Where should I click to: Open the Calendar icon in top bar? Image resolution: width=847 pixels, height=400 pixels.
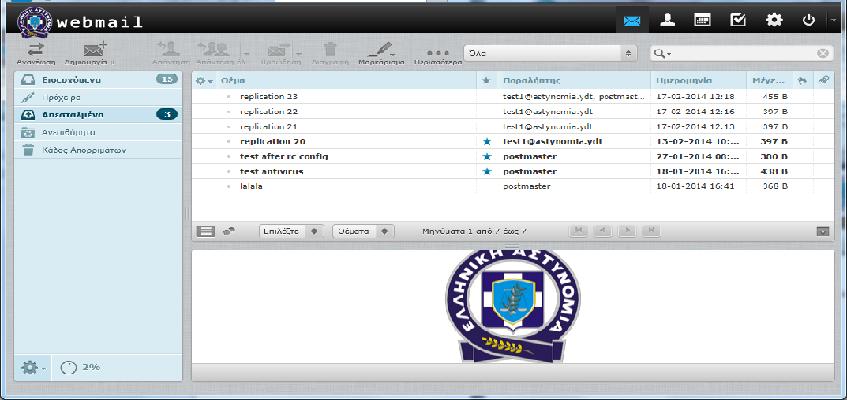[702, 21]
